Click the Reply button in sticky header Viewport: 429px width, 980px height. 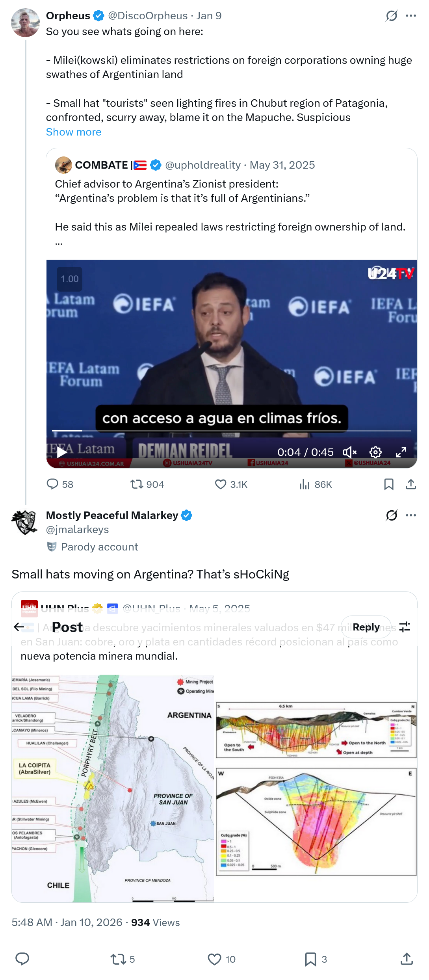pyautogui.click(x=366, y=627)
